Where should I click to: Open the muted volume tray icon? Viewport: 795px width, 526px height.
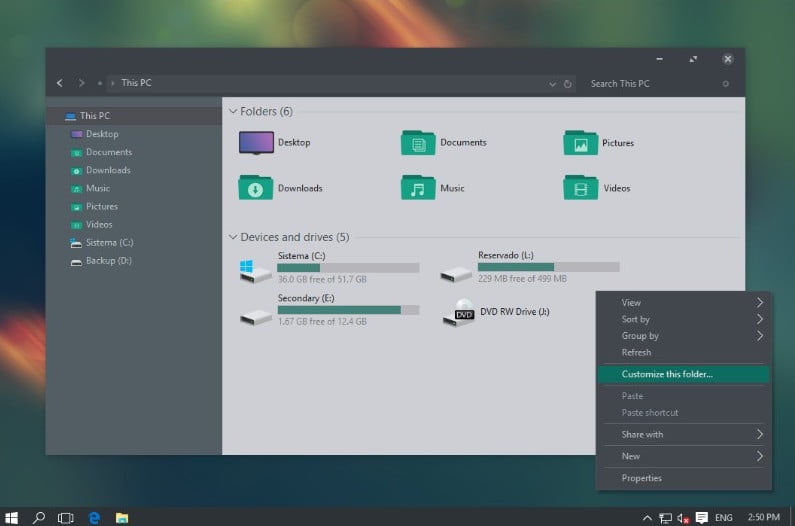pos(683,518)
